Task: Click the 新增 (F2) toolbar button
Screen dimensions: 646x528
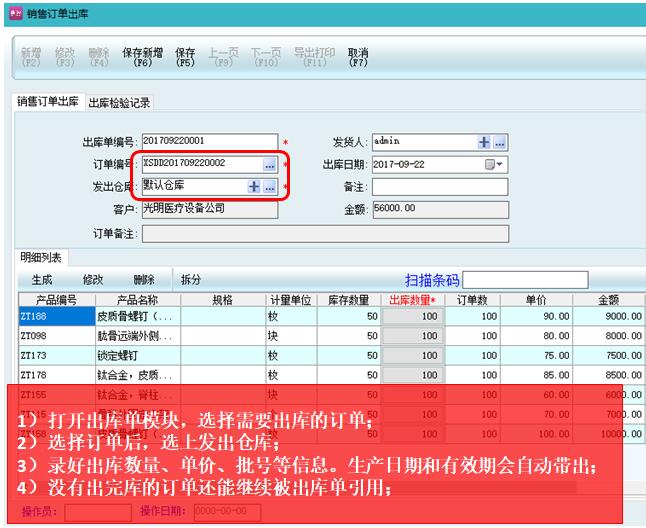Action: click(31, 57)
